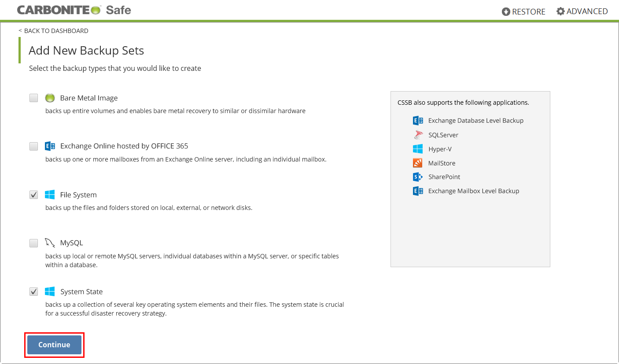The height and width of the screenshot is (364, 619).
Task: Open the Restore menu
Action: pyautogui.click(x=523, y=12)
